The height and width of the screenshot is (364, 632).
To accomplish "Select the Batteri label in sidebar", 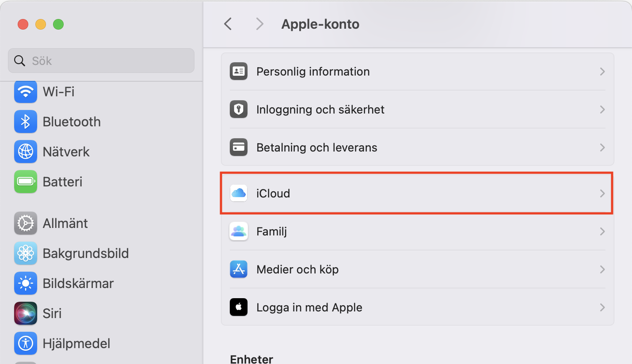I will coord(62,182).
